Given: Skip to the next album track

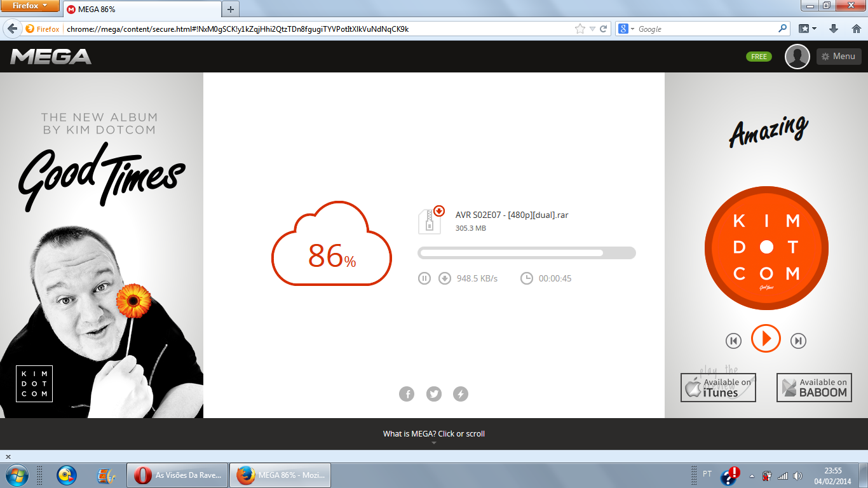Looking at the screenshot, I should tap(799, 341).
